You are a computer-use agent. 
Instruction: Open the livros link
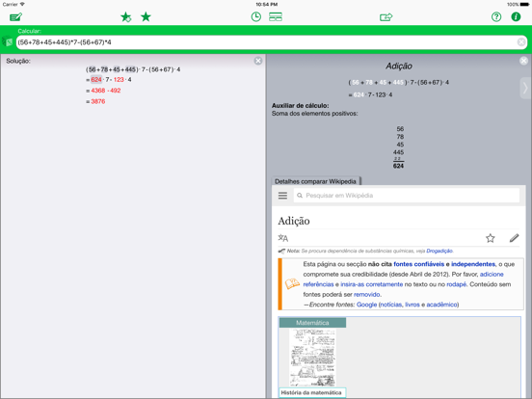click(x=412, y=305)
